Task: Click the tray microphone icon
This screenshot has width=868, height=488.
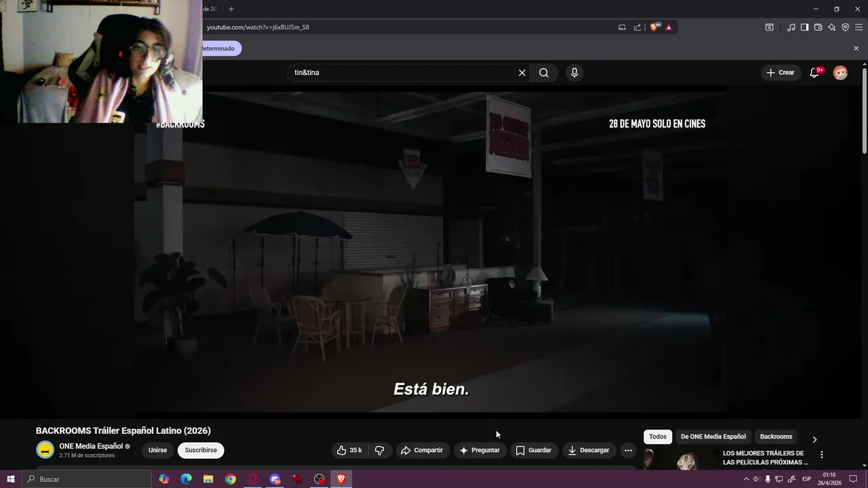Action: tap(768, 479)
